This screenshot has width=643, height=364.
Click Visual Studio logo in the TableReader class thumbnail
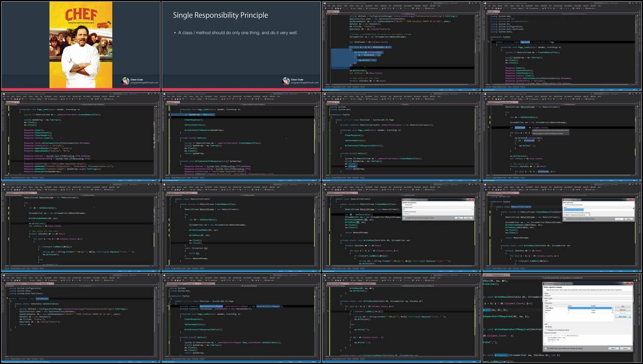tap(4, 275)
